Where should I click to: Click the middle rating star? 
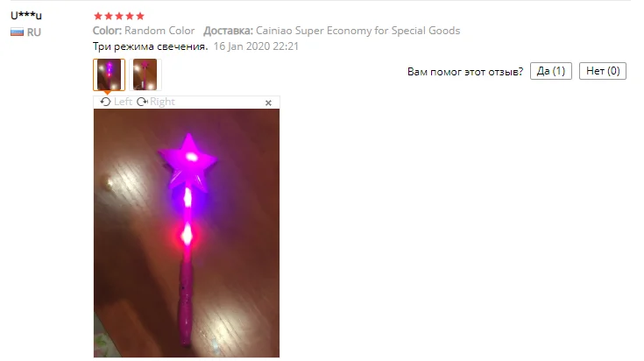119,16
